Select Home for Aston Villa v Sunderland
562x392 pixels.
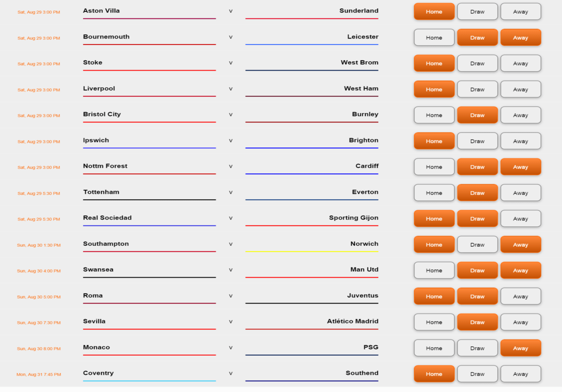[434, 12]
